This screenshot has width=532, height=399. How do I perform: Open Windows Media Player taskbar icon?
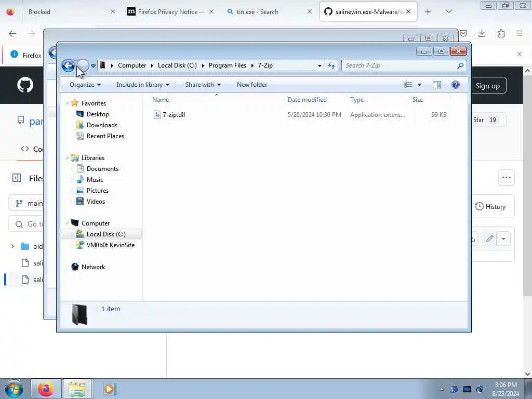point(109,389)
